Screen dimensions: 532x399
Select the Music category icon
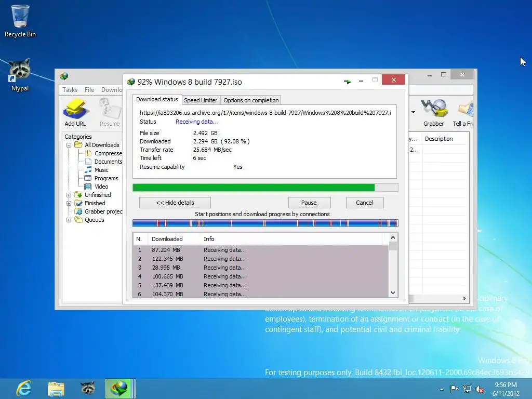[88, 170]
